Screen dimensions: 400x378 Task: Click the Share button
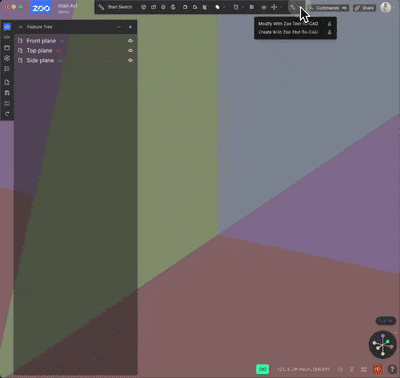point(364,8)
